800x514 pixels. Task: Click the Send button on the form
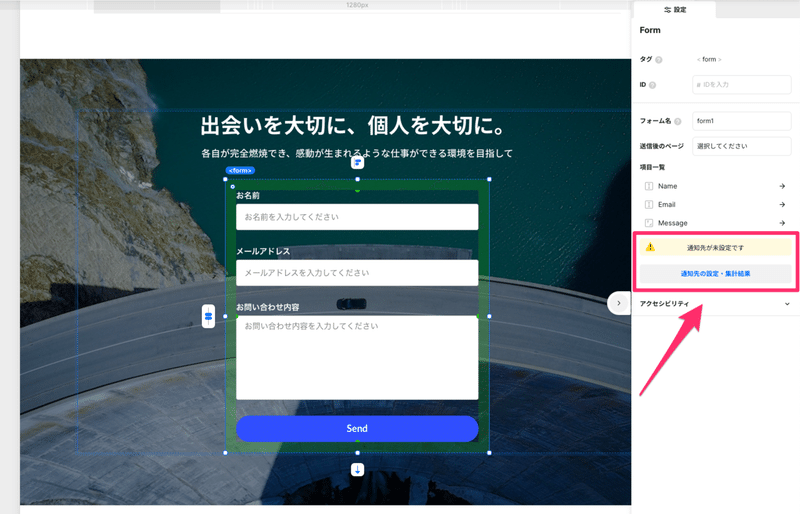357,429
